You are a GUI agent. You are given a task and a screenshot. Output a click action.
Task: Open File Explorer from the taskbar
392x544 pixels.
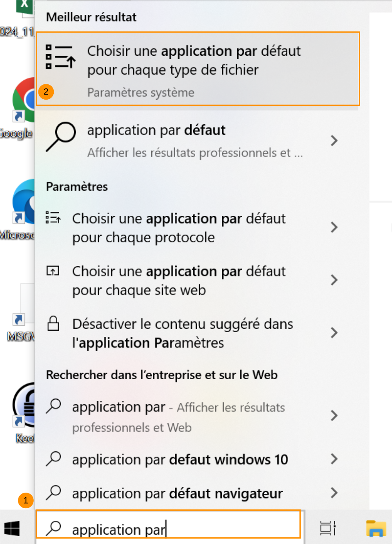pos(376,528)
